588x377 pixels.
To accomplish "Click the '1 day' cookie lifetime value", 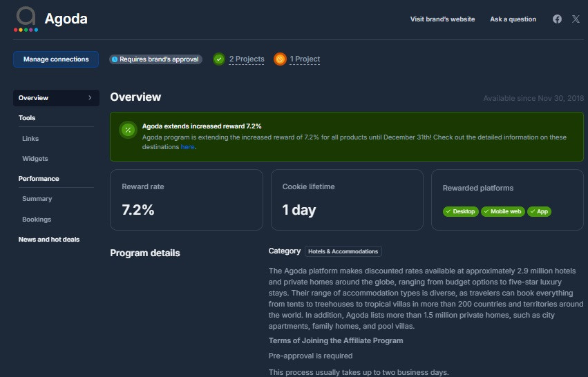I will (299, 210).
